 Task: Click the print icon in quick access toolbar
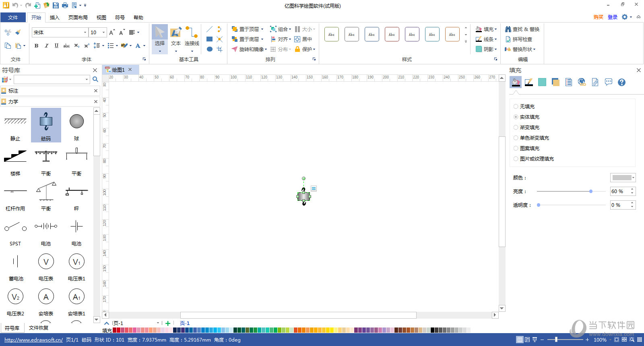(65, 5)
